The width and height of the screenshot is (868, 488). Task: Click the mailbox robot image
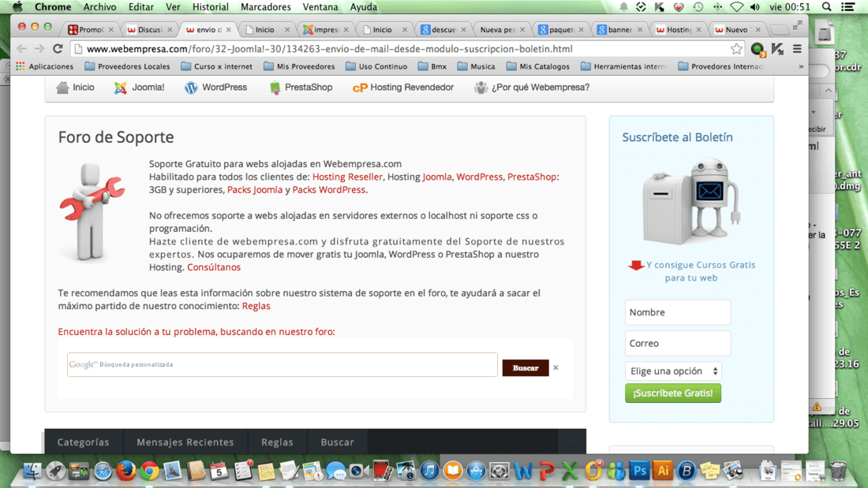691,201
